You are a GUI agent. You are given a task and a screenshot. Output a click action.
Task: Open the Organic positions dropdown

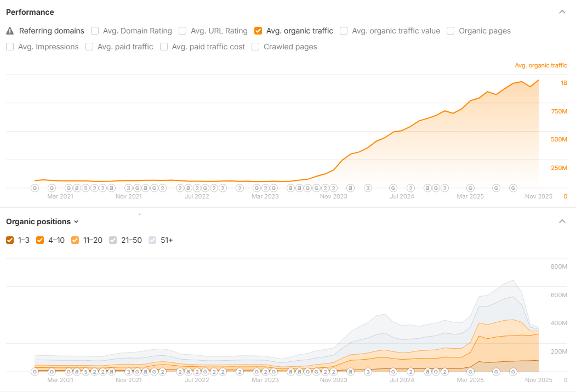[42, 221]
